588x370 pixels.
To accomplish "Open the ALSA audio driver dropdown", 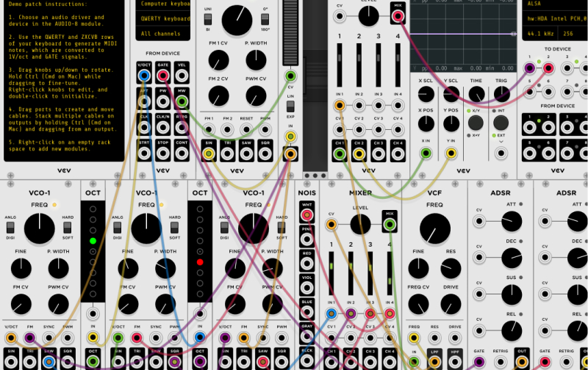I will point(555,4).
